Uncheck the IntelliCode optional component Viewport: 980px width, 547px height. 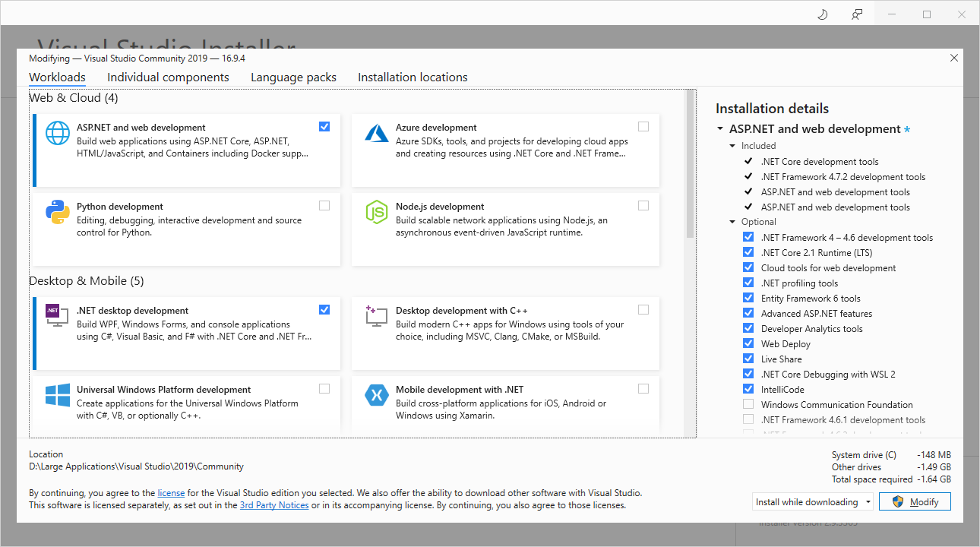pyautogui.click(x=748, y=389)
